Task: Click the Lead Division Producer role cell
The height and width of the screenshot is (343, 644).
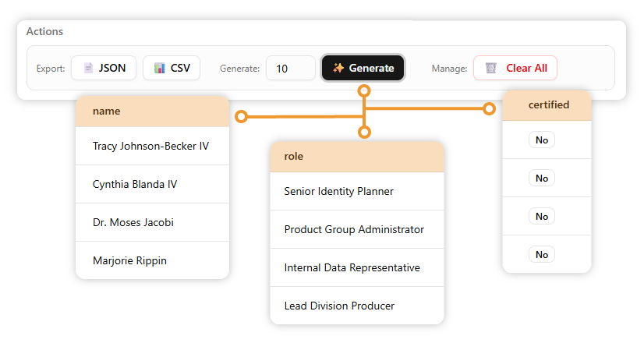Action: [339, 306]
